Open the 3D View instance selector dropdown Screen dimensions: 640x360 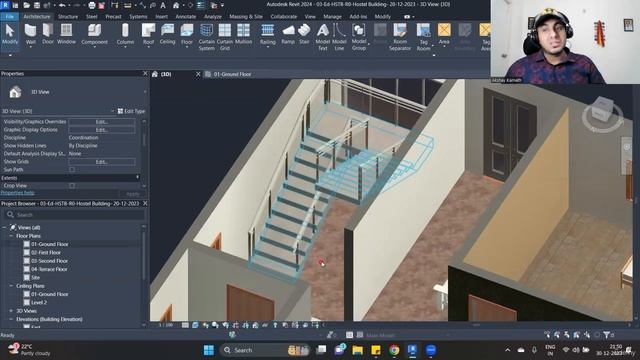[x=112, y=111]
